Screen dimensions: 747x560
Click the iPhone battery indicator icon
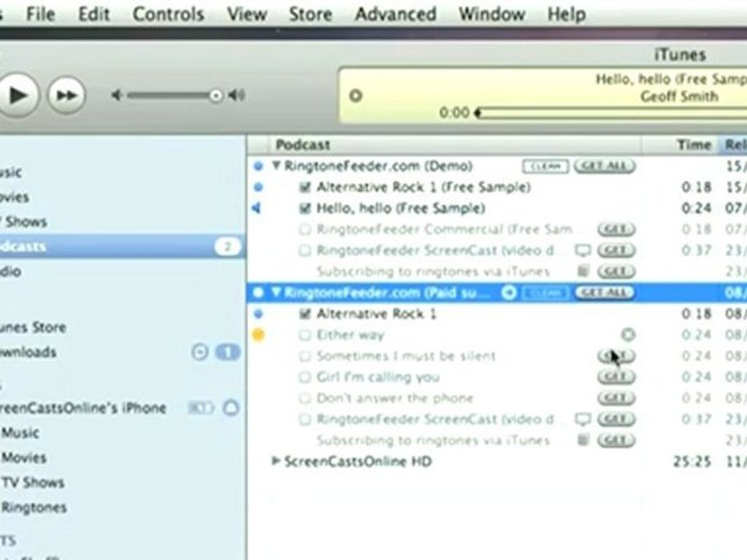(x=201, y=408)
